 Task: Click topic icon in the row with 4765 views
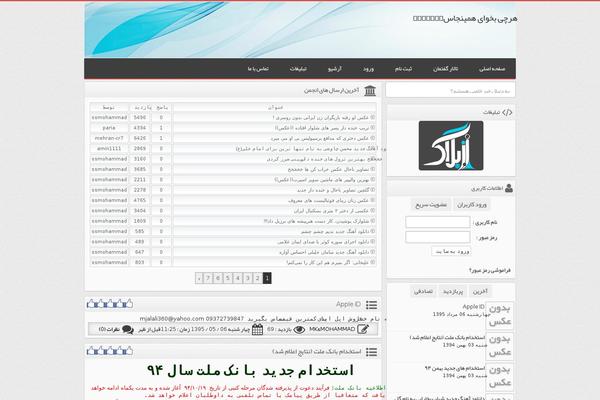point(373,200)
